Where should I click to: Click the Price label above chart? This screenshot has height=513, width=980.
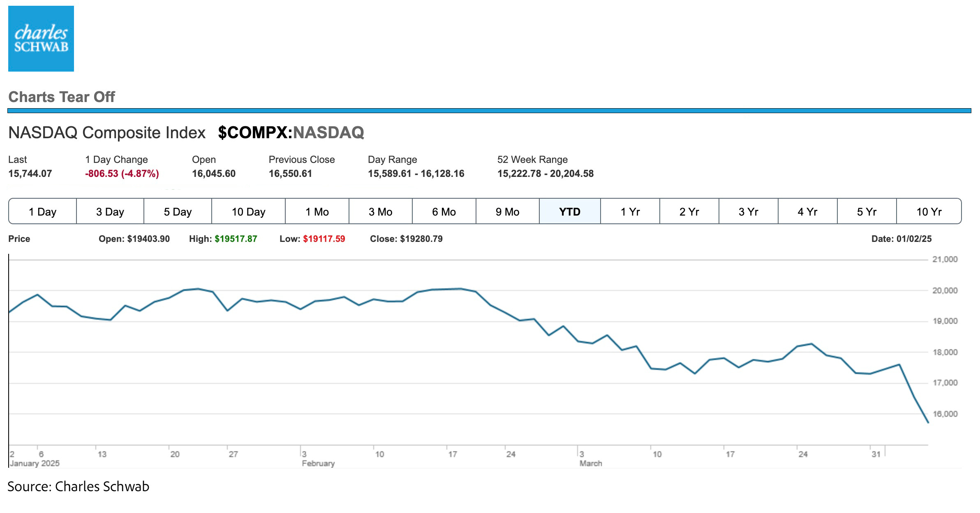pos(19,239)
